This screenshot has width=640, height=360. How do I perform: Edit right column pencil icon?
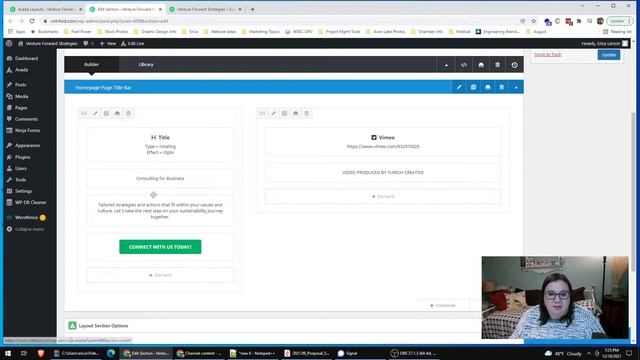tap(273, 113)
